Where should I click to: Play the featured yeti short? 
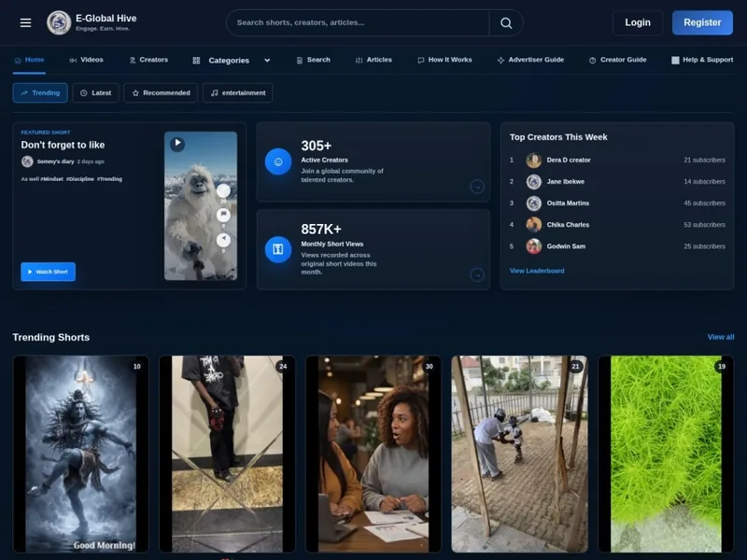pos(177,144)
